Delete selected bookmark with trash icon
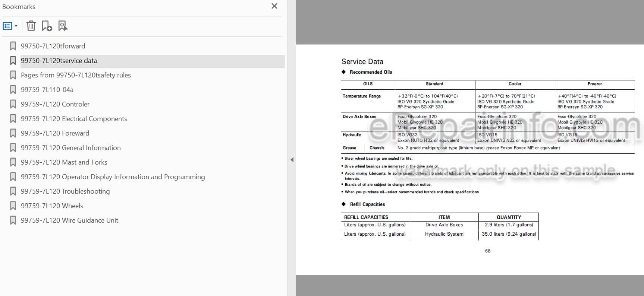 pos(31,26)
